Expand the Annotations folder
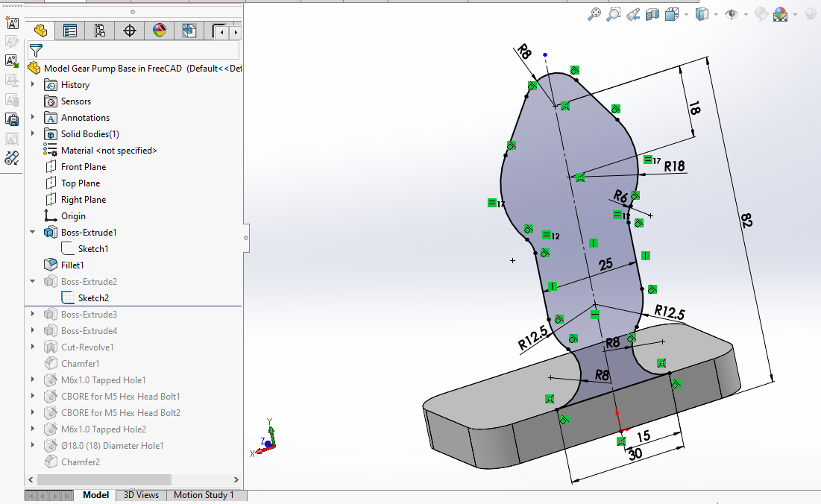This screenshot has width=821, height=504. 33,118
